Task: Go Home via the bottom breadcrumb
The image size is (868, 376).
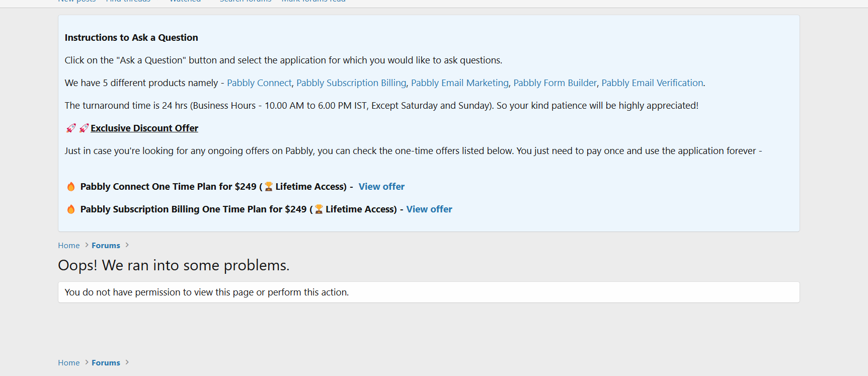Action: coord(69,363)
